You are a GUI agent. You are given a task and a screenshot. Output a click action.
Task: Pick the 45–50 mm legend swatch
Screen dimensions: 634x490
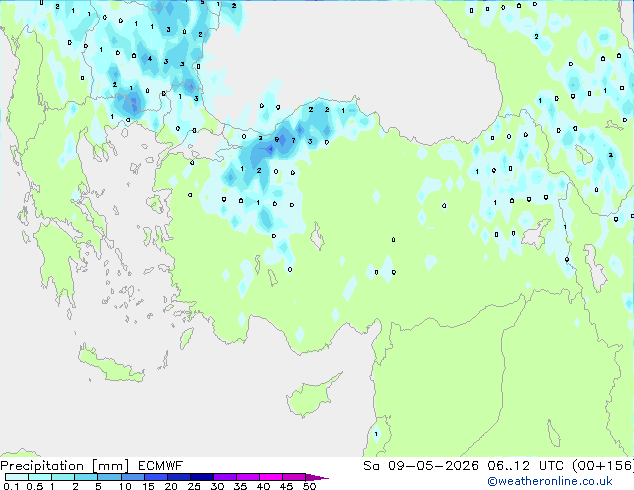pyautogui.click(x=294, y=477)
